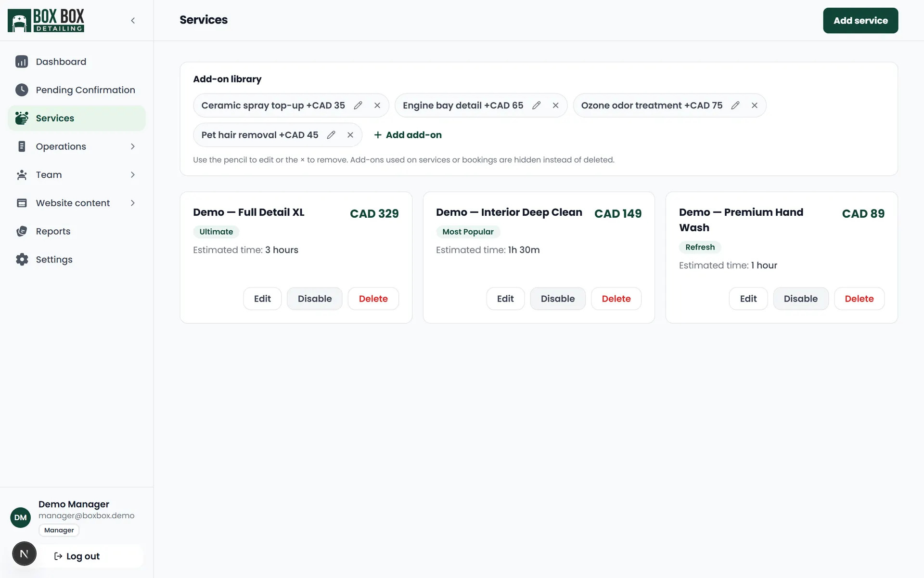Open the Reports section
924x578 pixels.
[77, 231]
